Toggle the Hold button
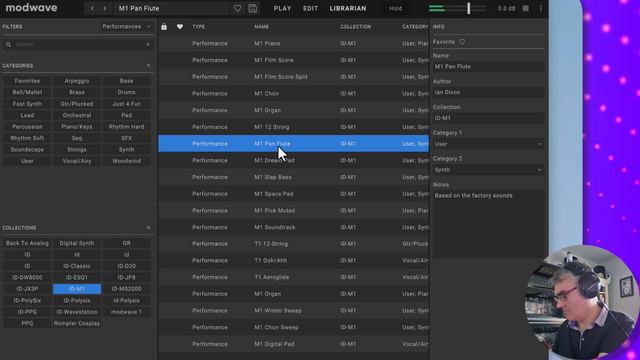Viewport: 640px width, 360px height. tap(395, 8)
